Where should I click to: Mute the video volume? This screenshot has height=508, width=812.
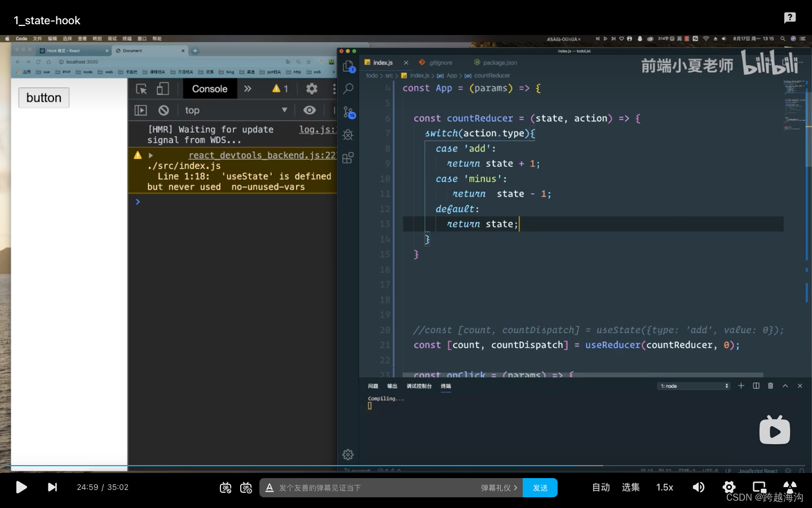[x=699, y=487]
